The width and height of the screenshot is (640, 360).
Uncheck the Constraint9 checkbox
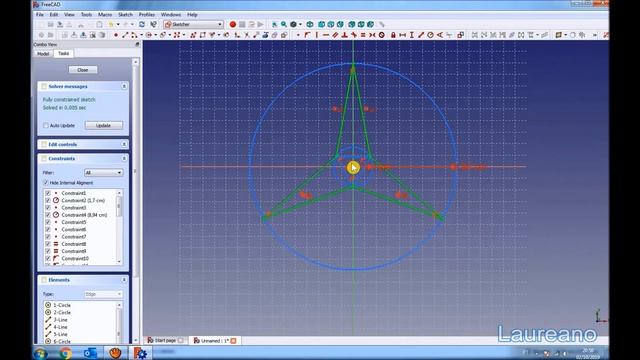coord(48,251)
